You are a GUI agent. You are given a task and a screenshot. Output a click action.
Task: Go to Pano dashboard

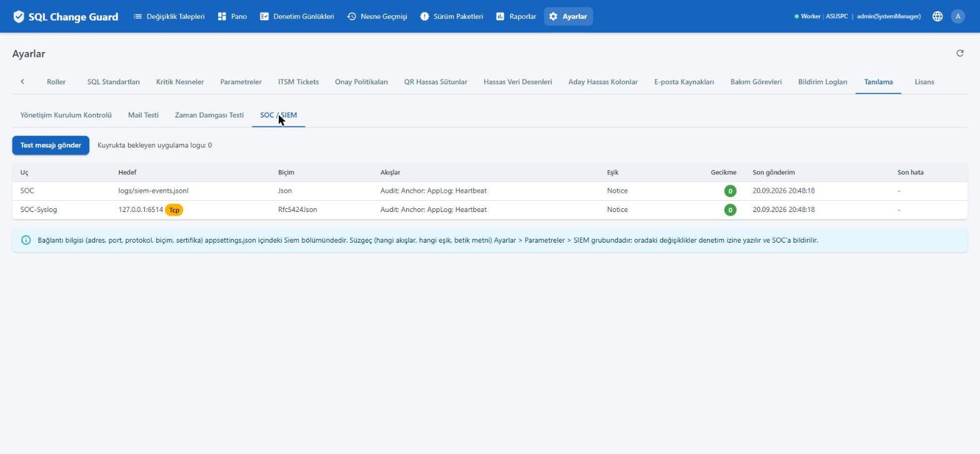232,17
